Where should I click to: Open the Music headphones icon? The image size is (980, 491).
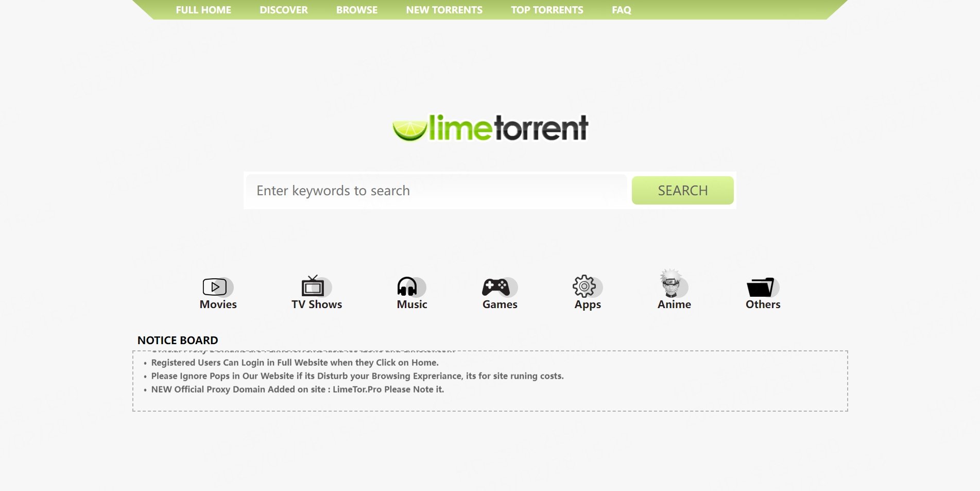(411, 286)
